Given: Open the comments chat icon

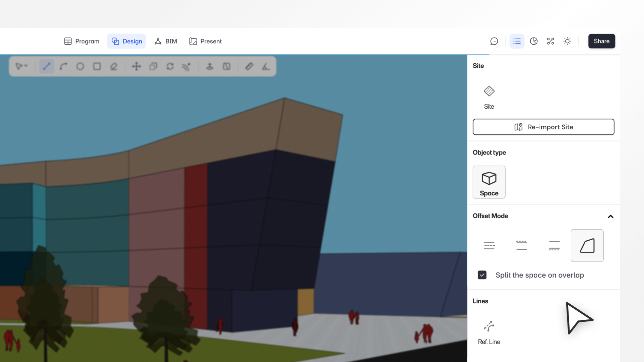Looking at the screenshot, I should click(x=494, y=41).
